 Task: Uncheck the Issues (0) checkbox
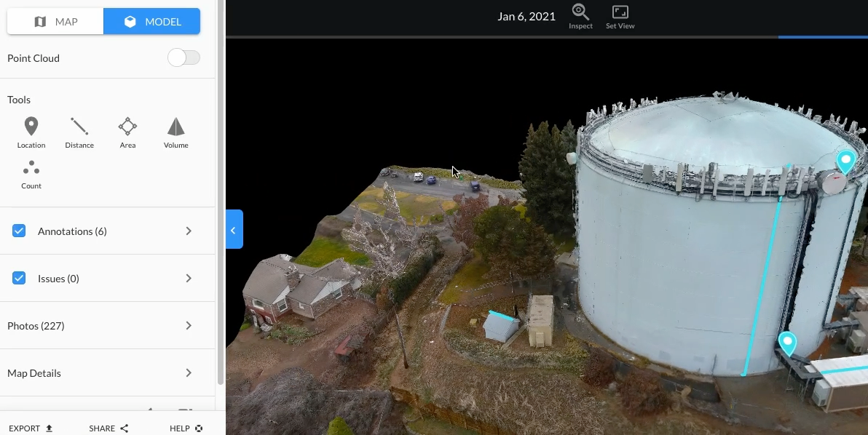[19, 278]
